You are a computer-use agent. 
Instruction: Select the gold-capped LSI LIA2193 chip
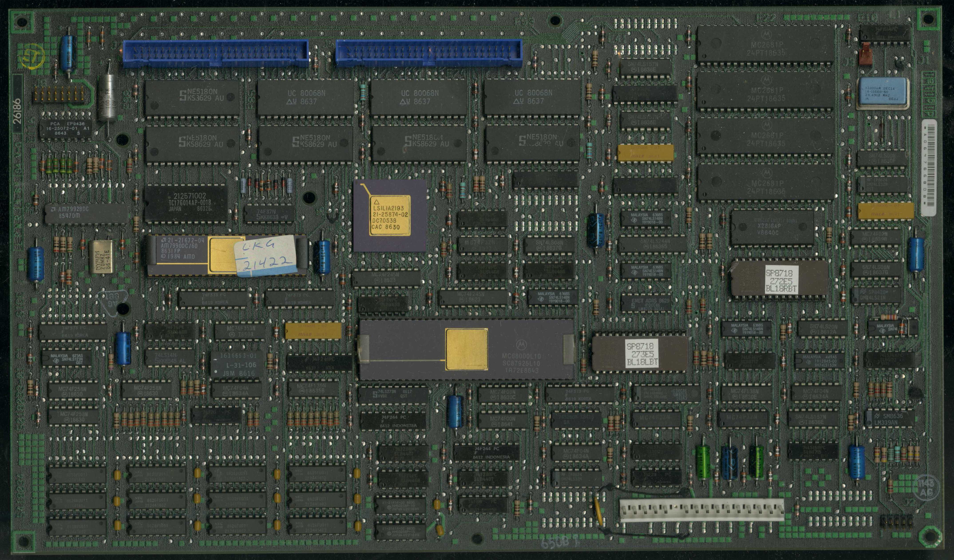click(390, 215)
